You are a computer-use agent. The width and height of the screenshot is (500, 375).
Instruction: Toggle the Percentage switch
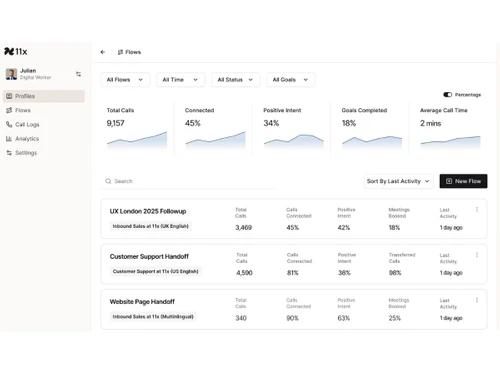[x=447, y=95]
